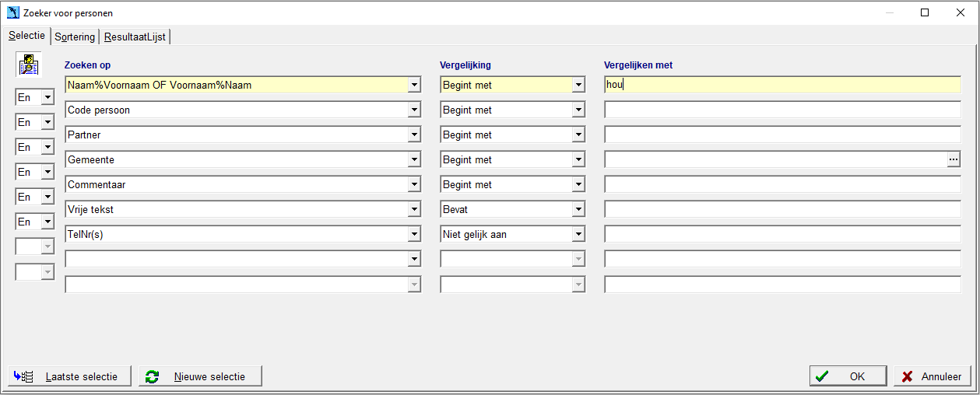
Task: Click the Laatste selectie button
Action: click(x=68, y=376)
